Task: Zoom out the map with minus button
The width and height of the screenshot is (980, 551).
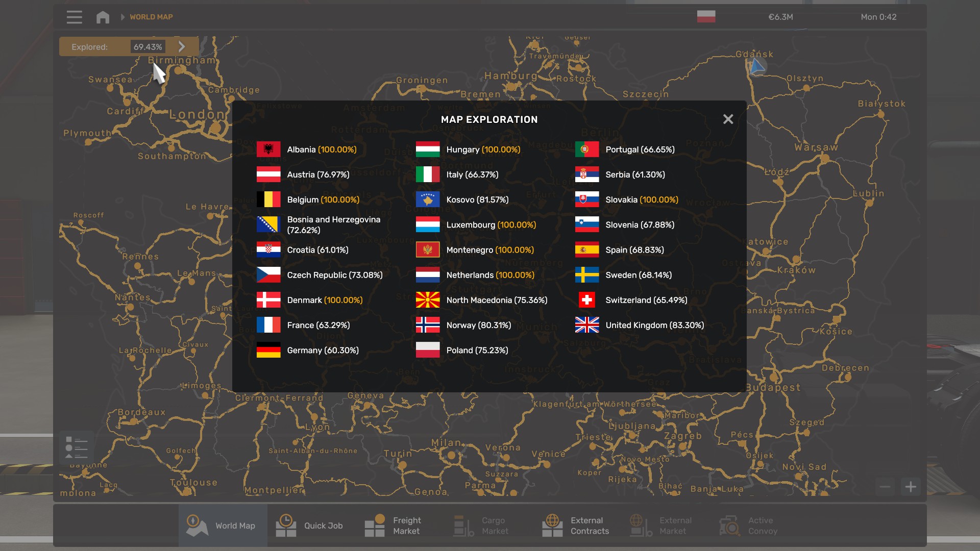Action: click(885, 487)
